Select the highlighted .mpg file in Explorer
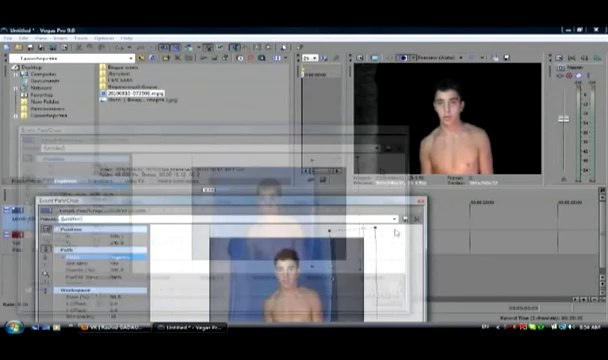The height and width of the screenshot is (360, 608). tap(135, 93)
